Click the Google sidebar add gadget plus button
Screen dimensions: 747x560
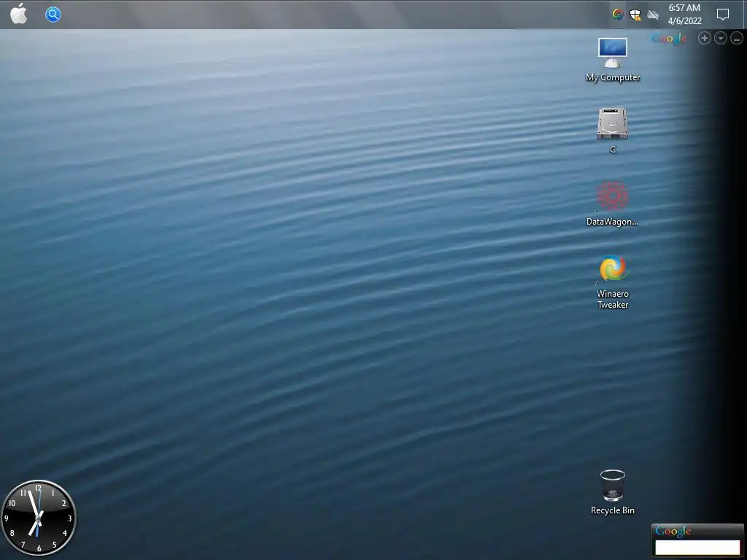[705, 38]
